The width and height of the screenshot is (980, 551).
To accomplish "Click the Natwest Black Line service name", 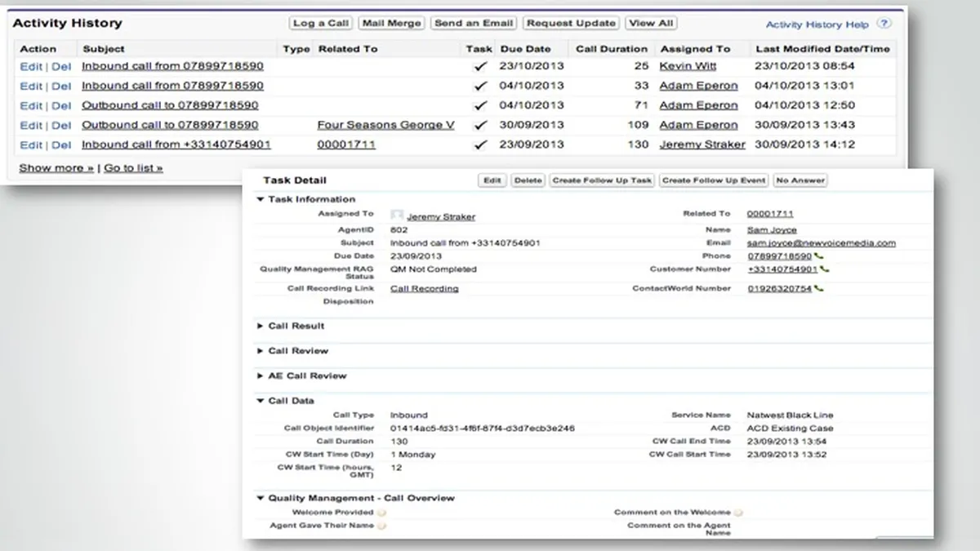I will (x=790, y=415).
